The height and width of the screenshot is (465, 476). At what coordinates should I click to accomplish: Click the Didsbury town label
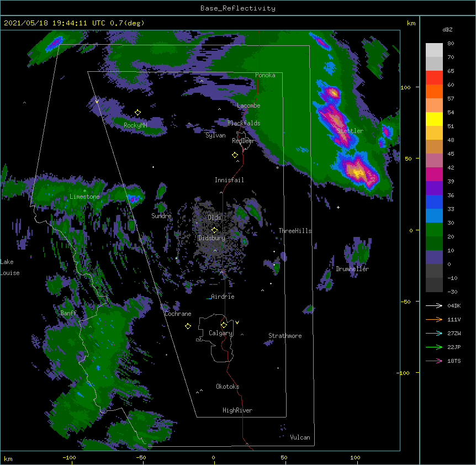(212, 238)
